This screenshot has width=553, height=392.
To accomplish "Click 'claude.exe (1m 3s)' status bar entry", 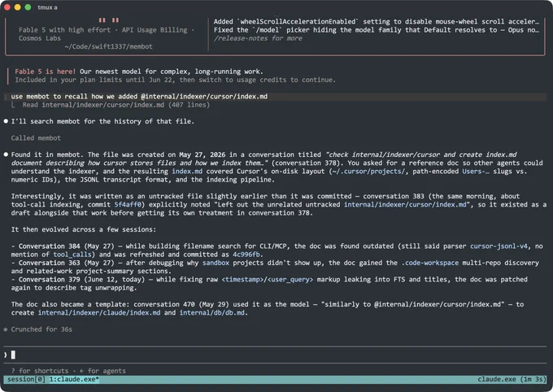I will tap(512, 379).
